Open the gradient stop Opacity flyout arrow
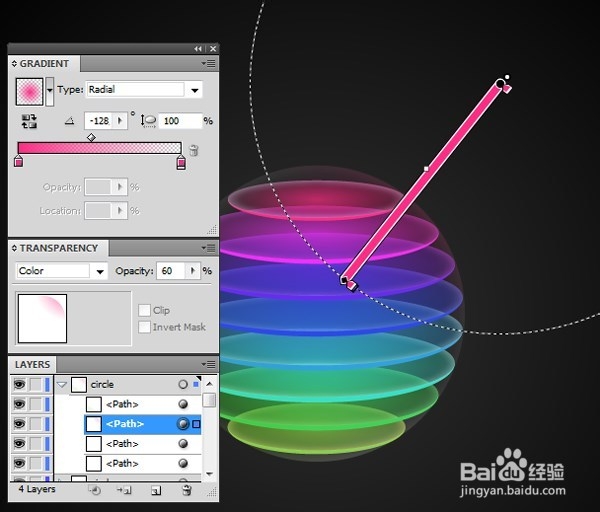Image resolution: width=600 pixels, height=512 pixels. click(120, 187)
